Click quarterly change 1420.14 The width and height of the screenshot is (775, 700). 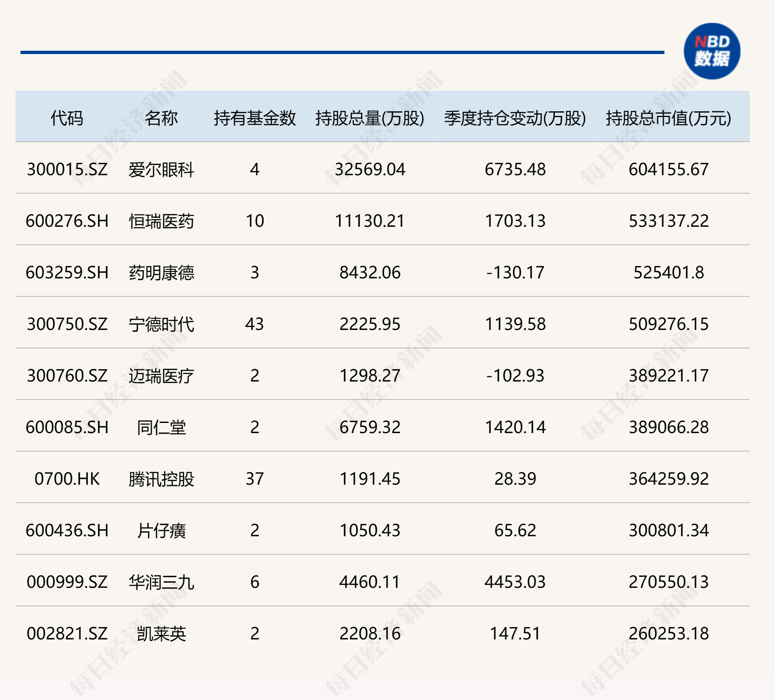[x=515, y=427]
